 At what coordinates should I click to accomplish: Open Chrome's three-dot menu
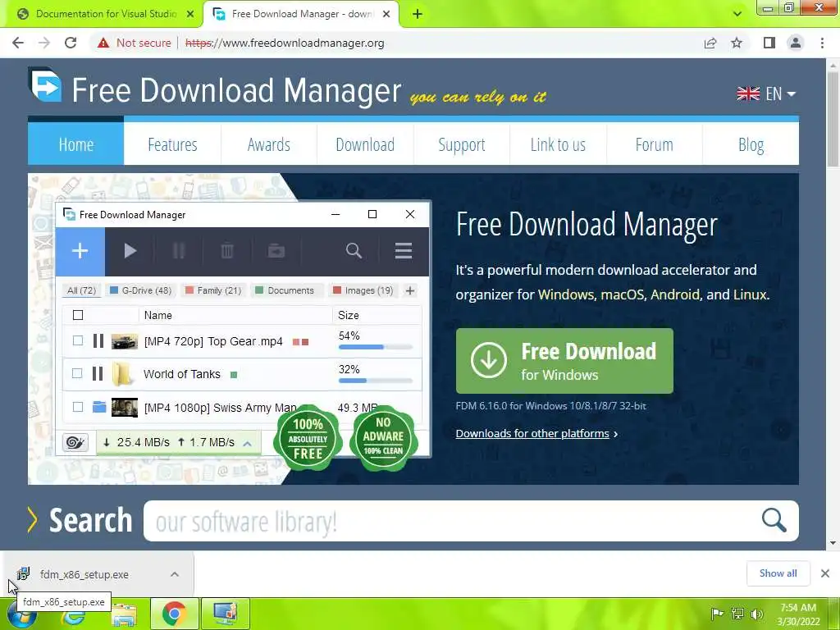click(x=822, y=43)
